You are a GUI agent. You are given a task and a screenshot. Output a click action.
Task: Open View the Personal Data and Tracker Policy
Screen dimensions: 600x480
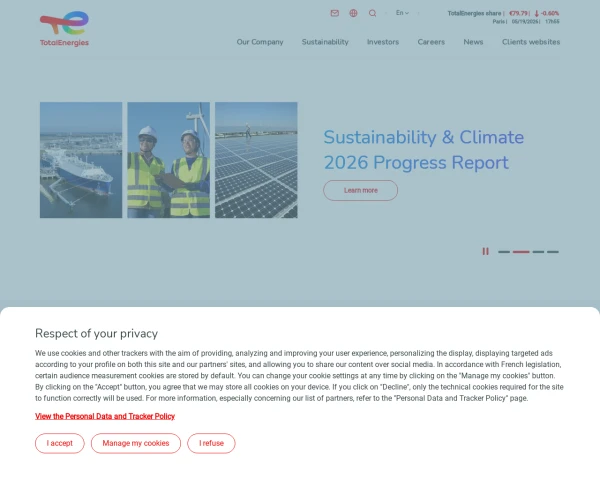[x=105, y=416]
